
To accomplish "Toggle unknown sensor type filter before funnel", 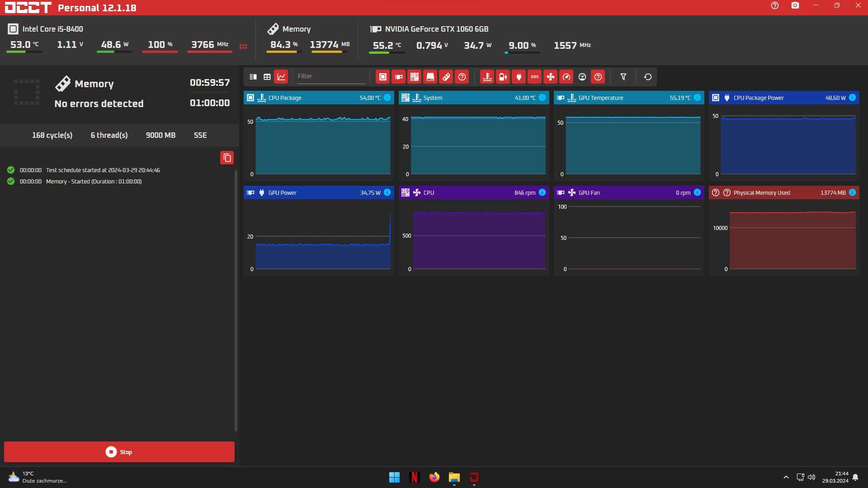I will click(x=598, y=77).
